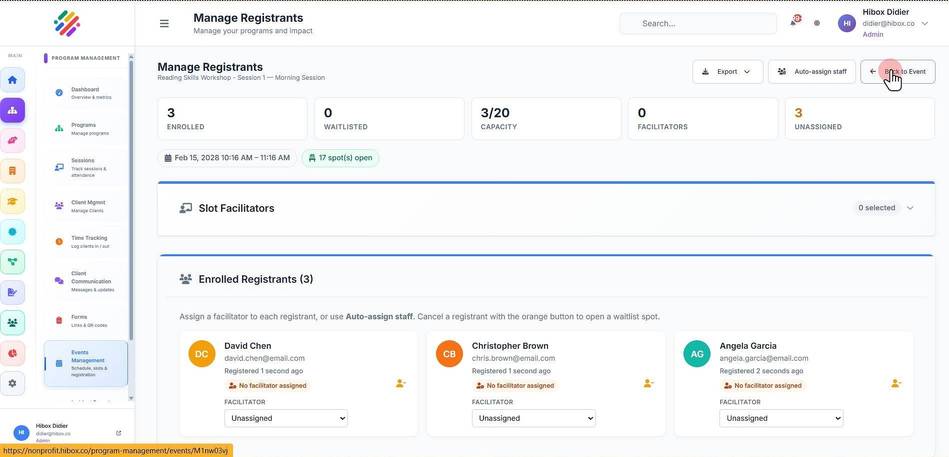Screen dimensions: 949x457
Task: Cancel registrant David Chen with orange icon
Action: (x=401, y=383)
